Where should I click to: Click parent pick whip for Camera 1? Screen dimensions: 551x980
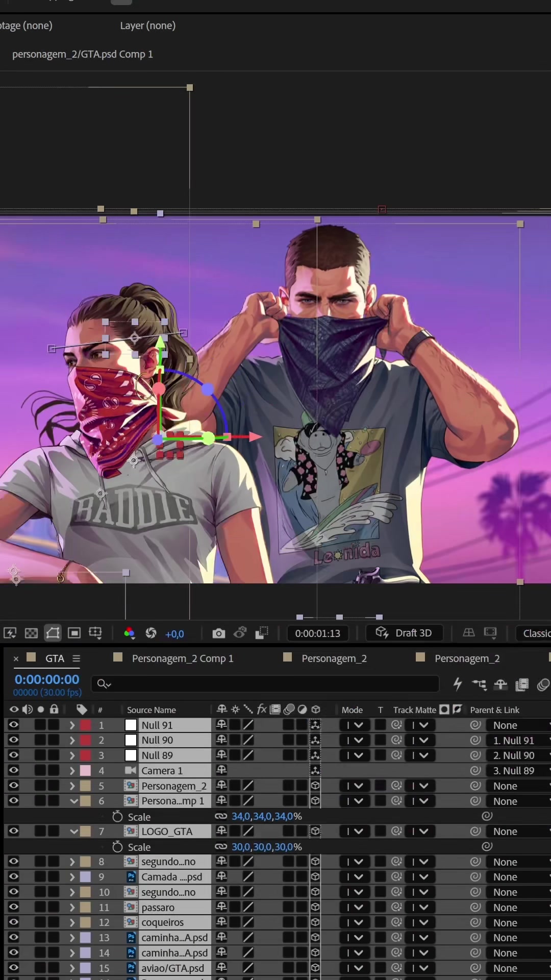coord(475,770)
